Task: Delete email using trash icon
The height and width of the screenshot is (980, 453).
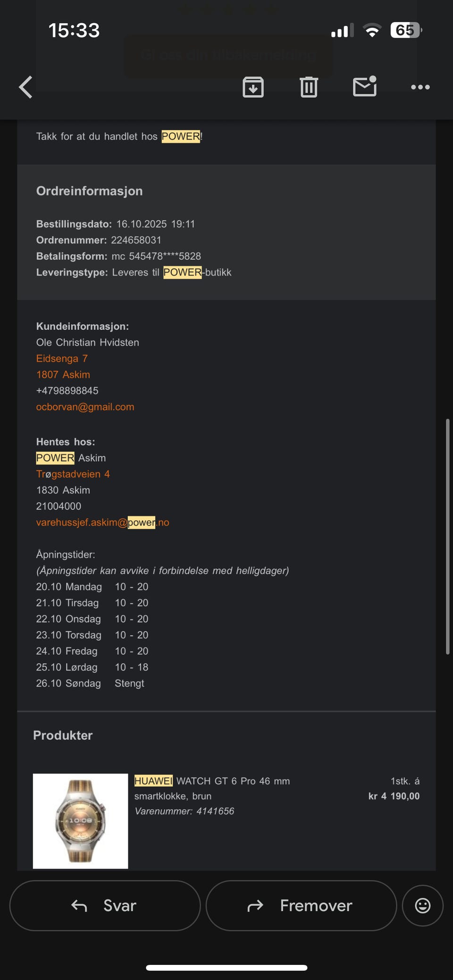Action: coord(309,87)
